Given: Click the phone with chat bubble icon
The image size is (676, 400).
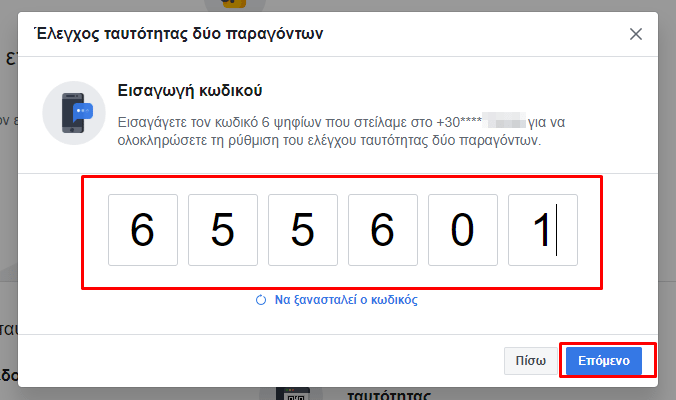Looking at the screenshot, I should tap(74, 113).
